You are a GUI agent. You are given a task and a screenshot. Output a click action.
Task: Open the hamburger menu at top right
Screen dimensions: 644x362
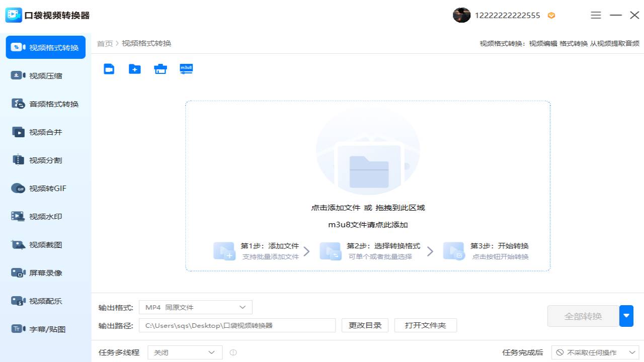click(596, 15)
